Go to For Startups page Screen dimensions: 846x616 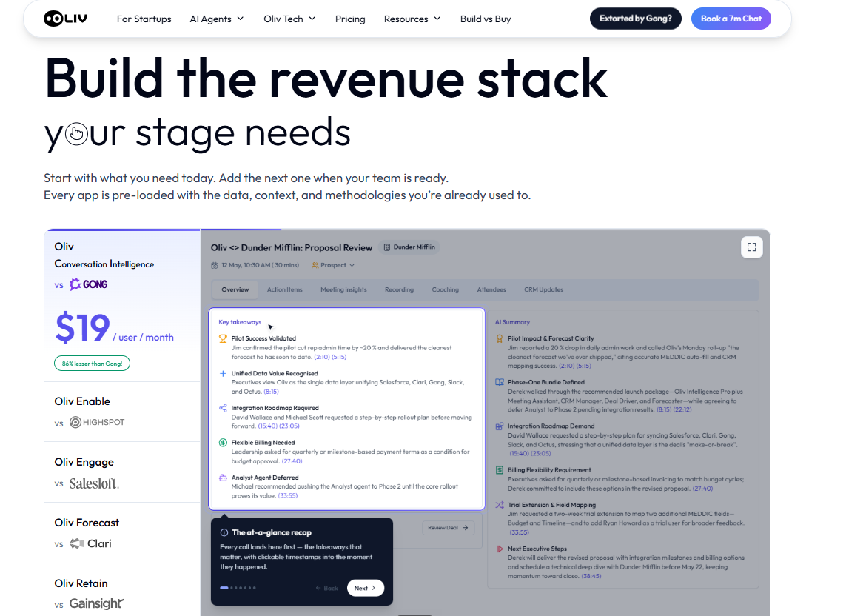[144, 19]
